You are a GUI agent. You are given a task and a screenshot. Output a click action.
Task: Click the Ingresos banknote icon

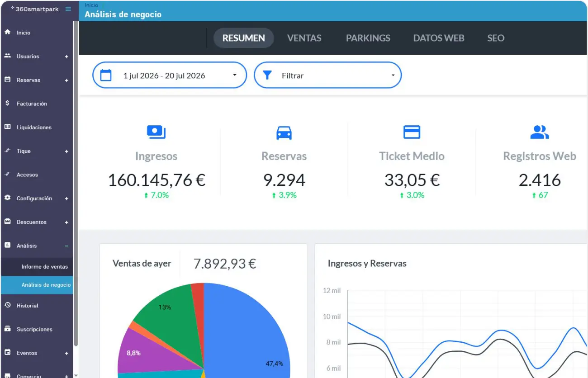tap(156, 132)
